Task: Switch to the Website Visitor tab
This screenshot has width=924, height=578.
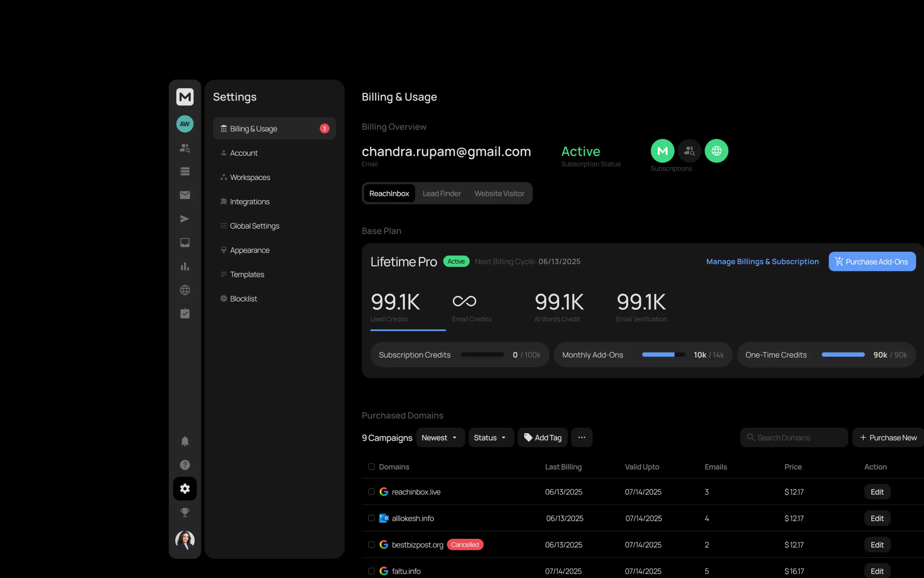Action: (500, 193)
